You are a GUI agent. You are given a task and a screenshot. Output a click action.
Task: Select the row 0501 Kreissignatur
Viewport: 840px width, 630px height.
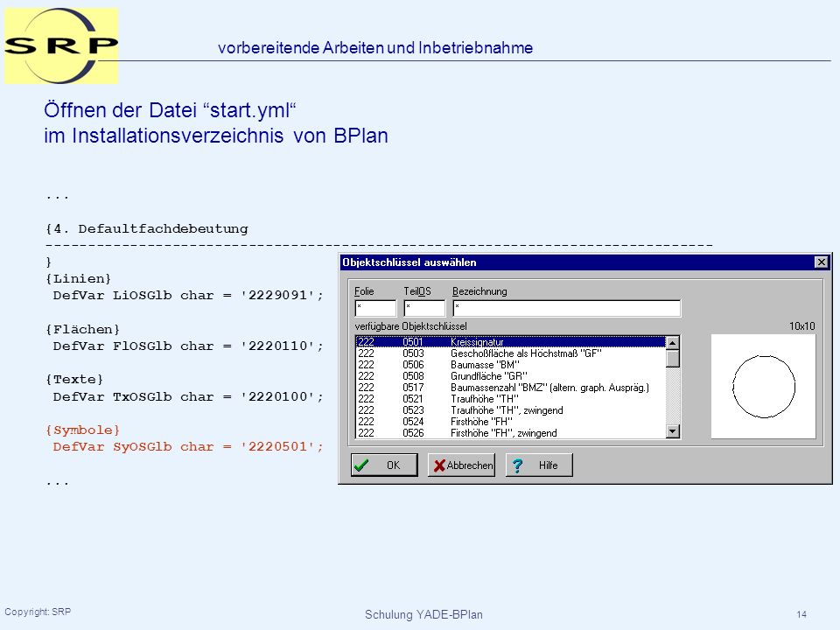[510, 342]
